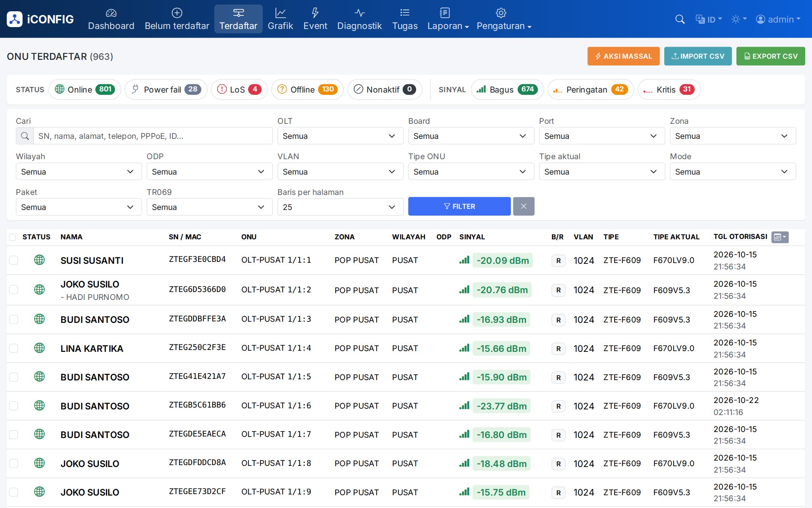
Task: Check the row checkbox for OLT-PUSAT 1/1:2
Action: point(14,289)
